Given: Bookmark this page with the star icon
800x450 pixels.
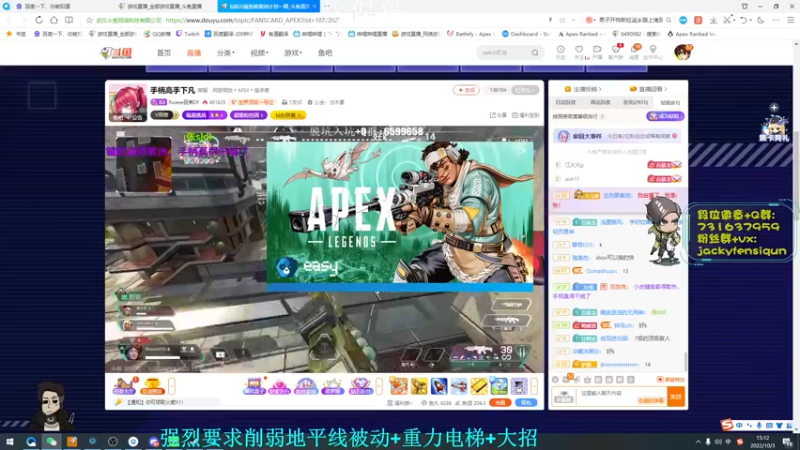Looking at the screenshot, I should coord(89,20).
